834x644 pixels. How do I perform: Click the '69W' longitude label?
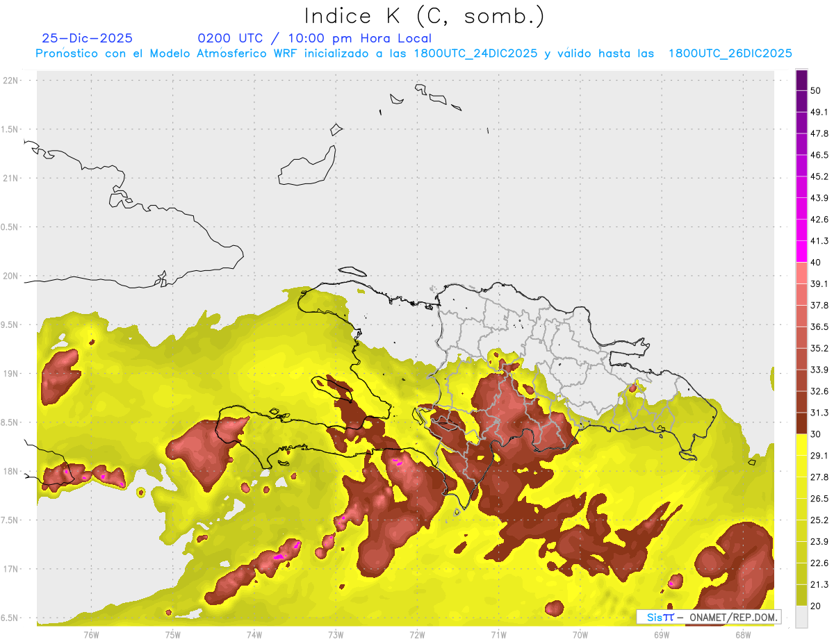[662, 635]
